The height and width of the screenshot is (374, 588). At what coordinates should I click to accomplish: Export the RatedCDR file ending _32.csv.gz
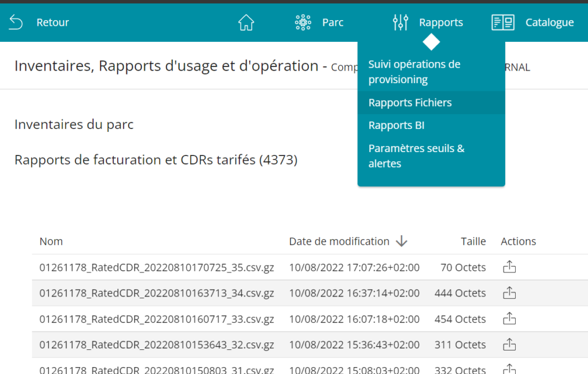[x=509, y=345]
